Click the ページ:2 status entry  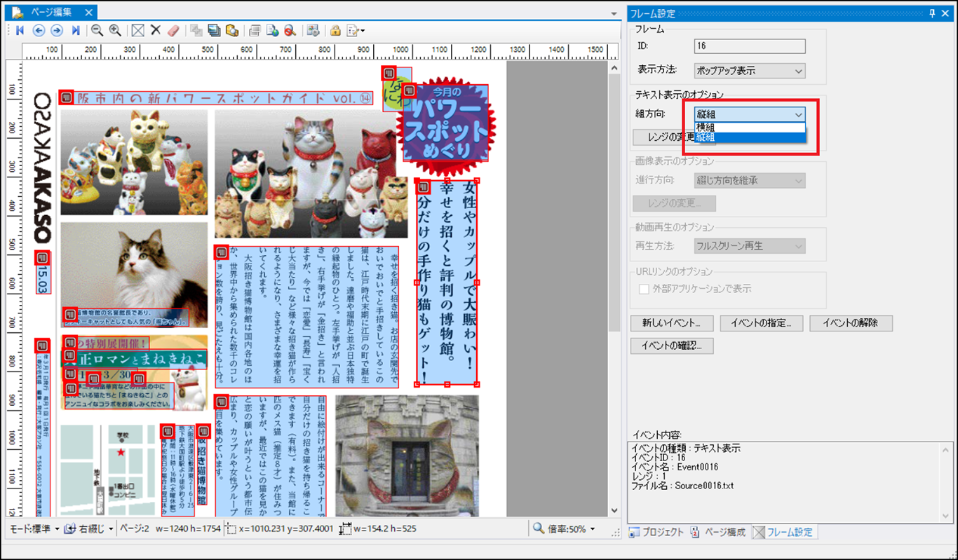pos(134,529)
